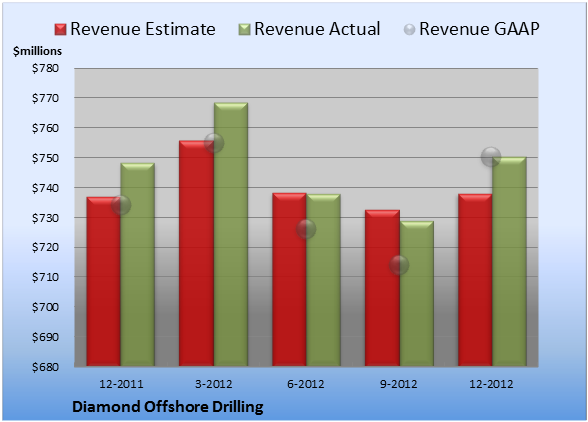
Task: Click the '$730' y-axis value
Action: [45, 218]
